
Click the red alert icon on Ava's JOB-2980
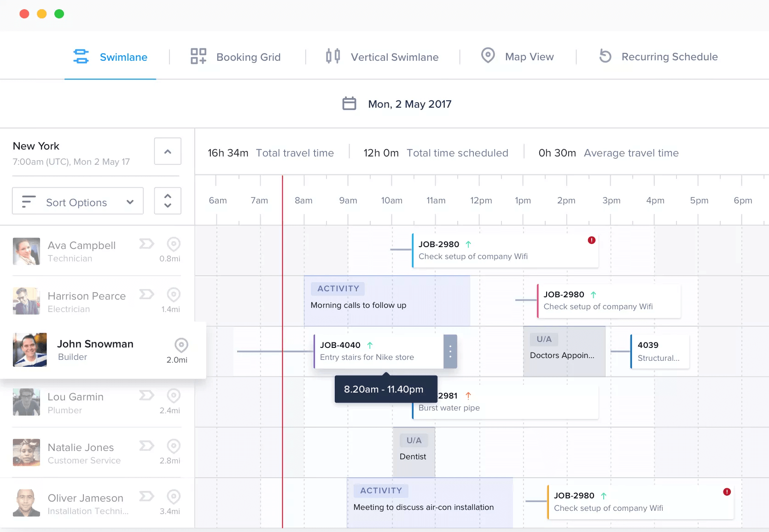592,240
